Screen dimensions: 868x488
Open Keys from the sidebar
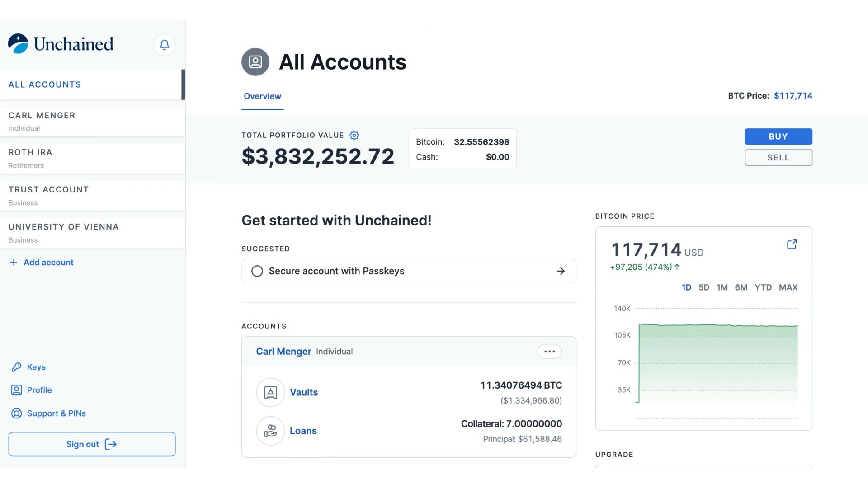pos(36,367)
